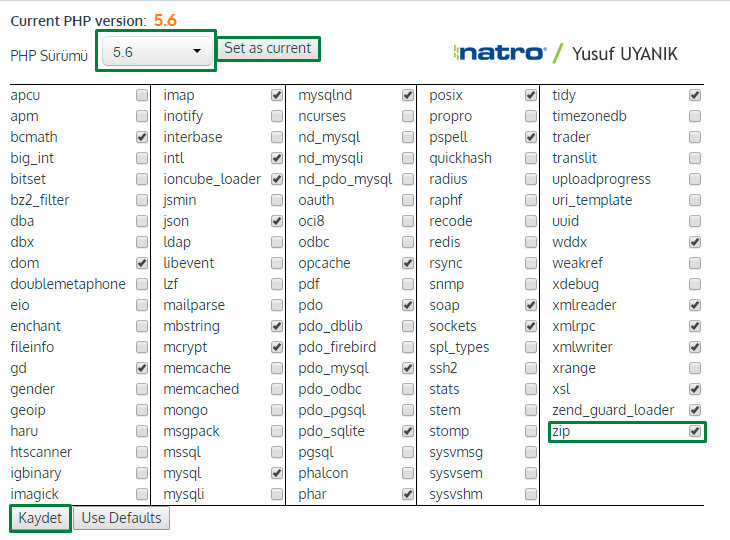Enable the mysqli checkbox
The image size is (730, 540).
tap(277, 493)
